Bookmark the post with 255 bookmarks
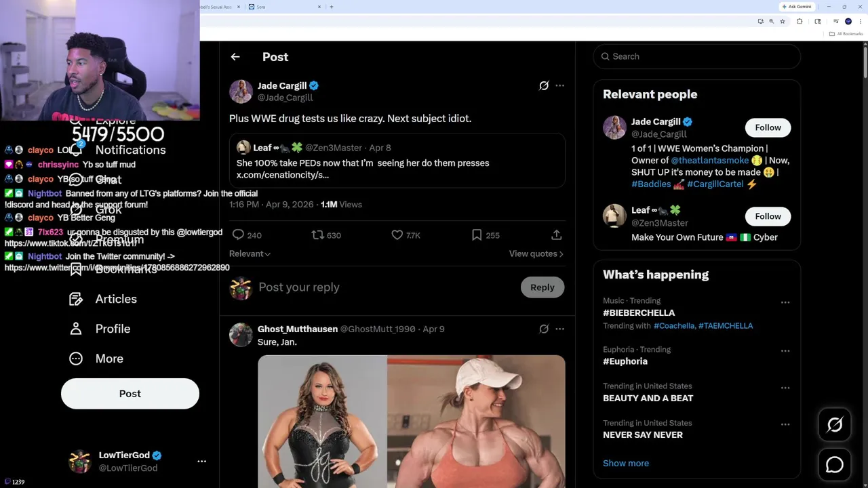This screenshot has height=488, width=868. pos(477,235)
